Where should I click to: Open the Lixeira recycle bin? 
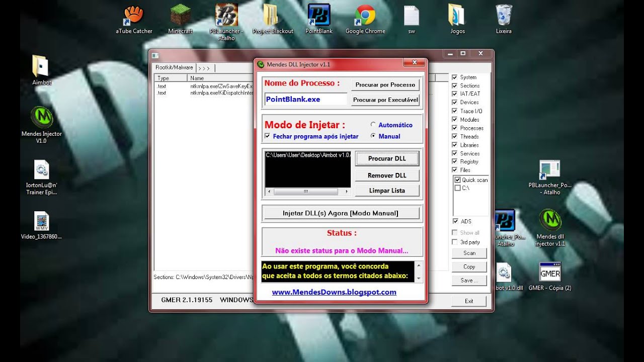tap(504, 19)
